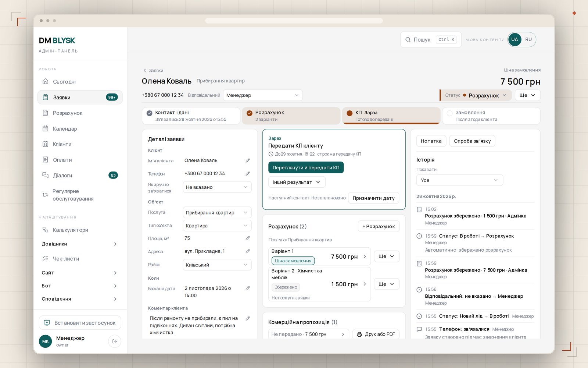The height and width of the screenshot is (368, 588).
Task: Select the Розрахунок step with 2 варіанти
Action: point(291,116)
